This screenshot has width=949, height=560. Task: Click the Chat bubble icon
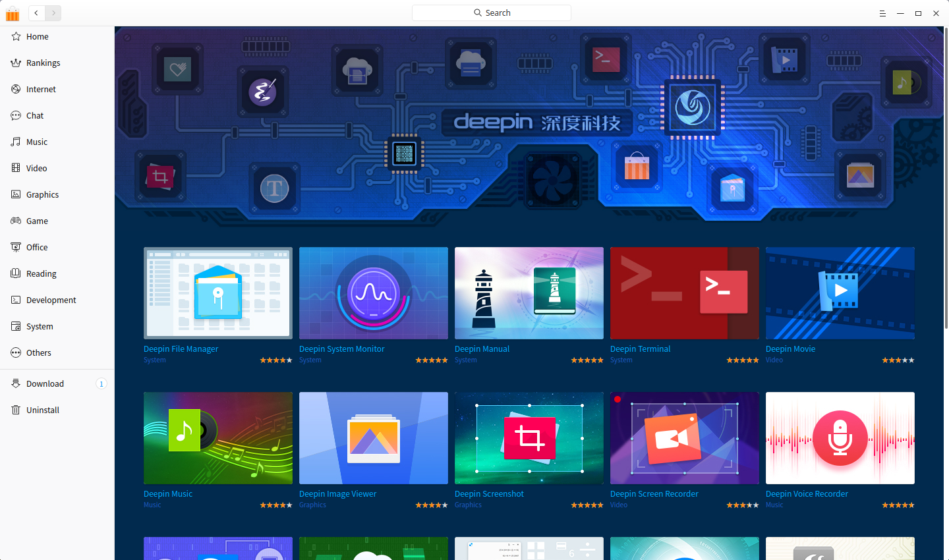pos(16,115)
